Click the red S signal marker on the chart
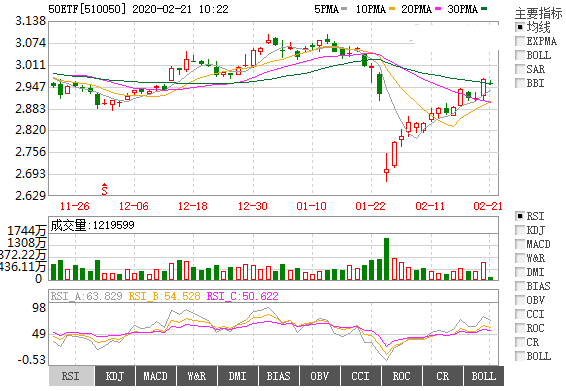 104,189
